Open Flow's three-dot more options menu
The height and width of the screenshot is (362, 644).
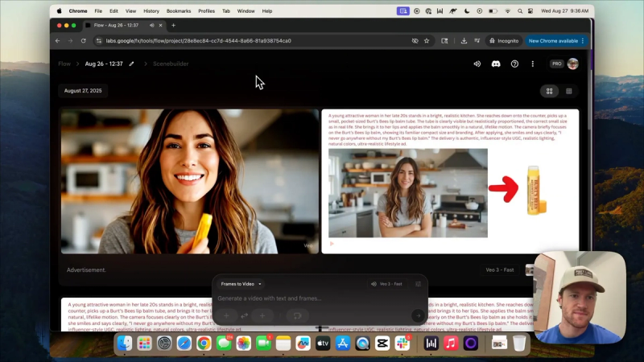[x=533, y=64]
